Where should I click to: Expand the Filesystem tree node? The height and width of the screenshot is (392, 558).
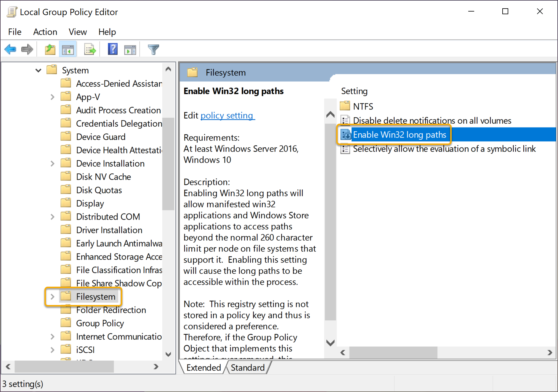coord(52,297)
